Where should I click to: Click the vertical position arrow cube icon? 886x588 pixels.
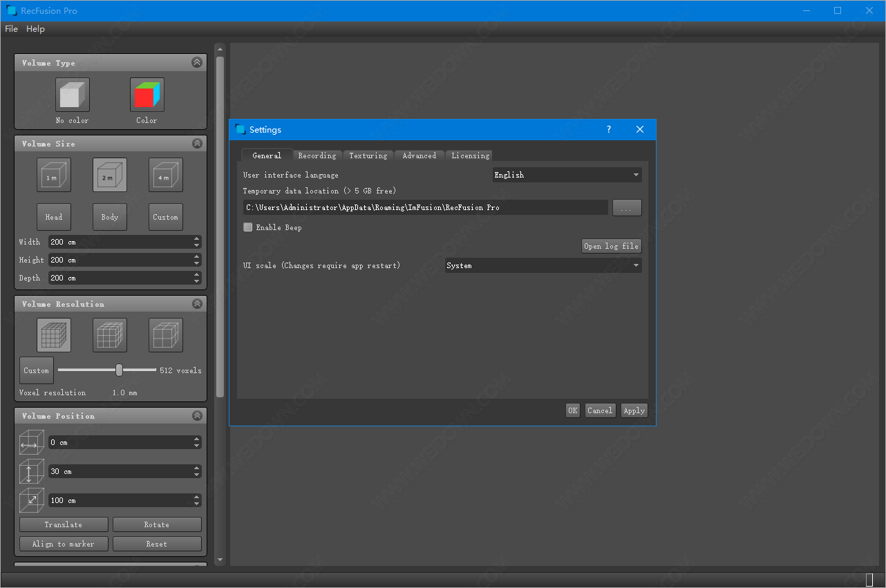(32, 471)
